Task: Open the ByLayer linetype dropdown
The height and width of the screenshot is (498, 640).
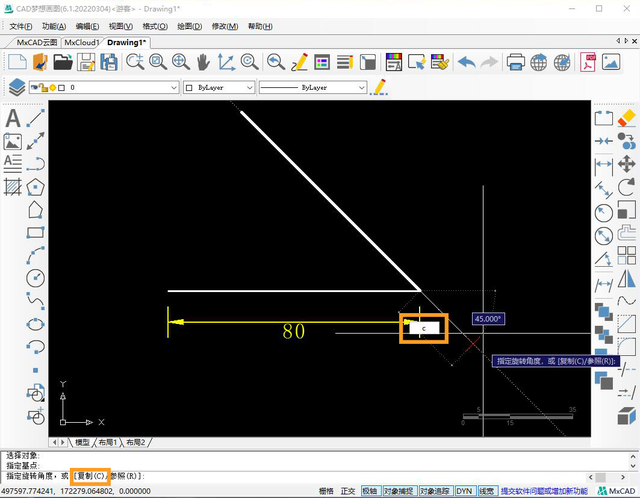Action: point(313,87)
